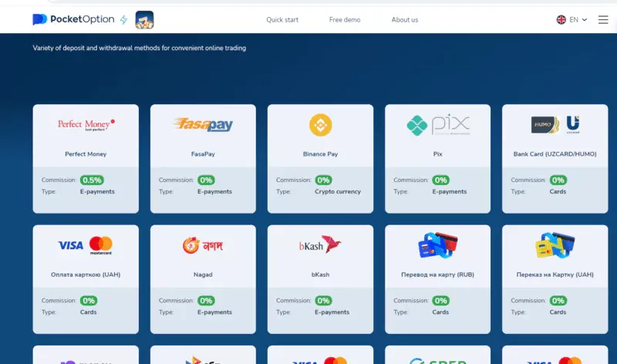Select the Binance Pay card title
Viewport: 617px width, 364px height.
320,154
